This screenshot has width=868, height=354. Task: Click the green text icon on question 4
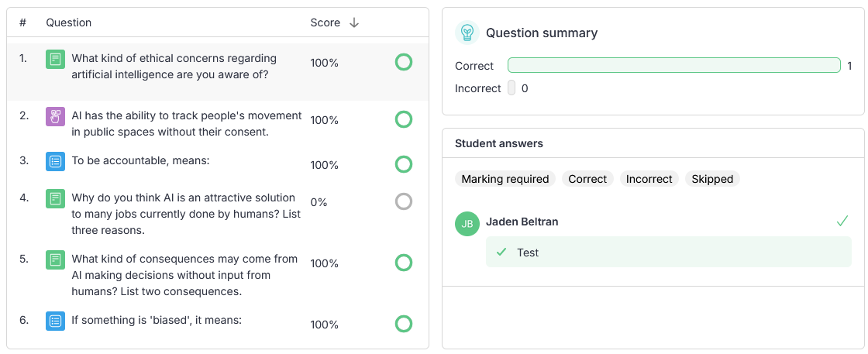(55, 198)
